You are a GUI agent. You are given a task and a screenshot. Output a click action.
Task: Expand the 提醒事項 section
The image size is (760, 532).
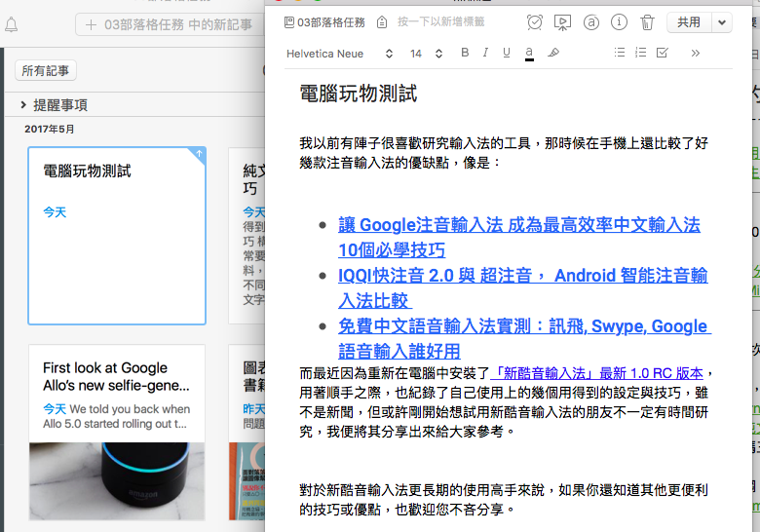tap(23, 104)
